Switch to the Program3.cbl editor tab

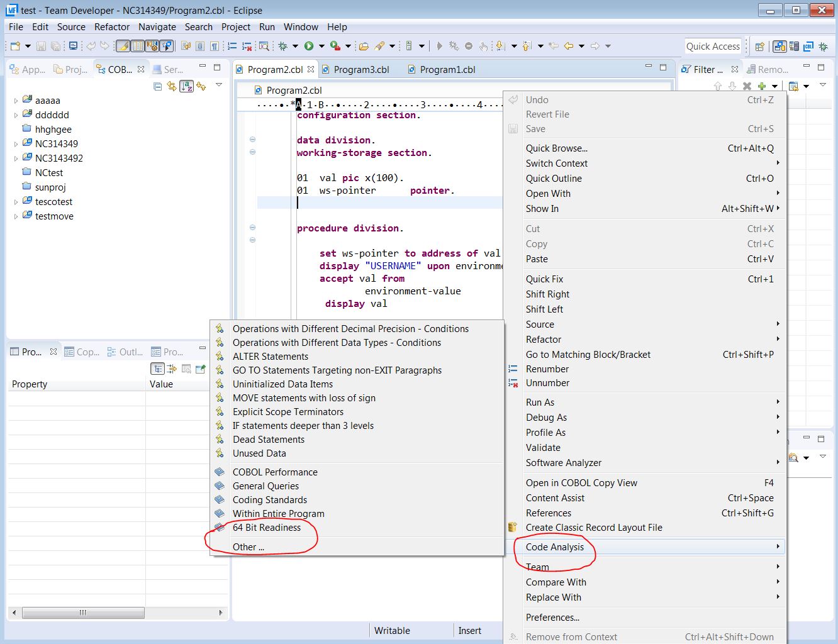[361, 69]
